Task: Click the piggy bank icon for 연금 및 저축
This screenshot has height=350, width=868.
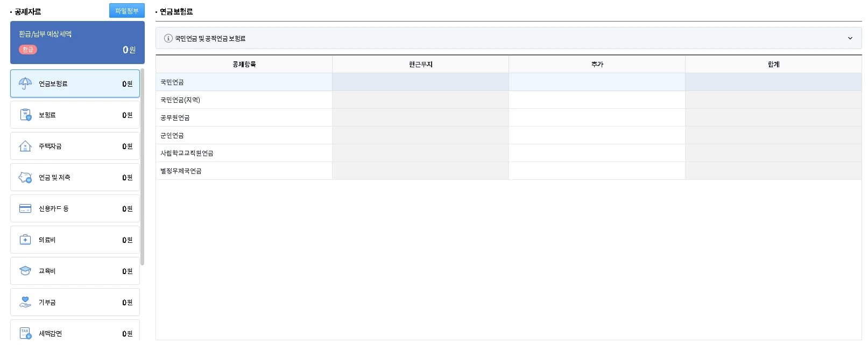Action: 25,177
